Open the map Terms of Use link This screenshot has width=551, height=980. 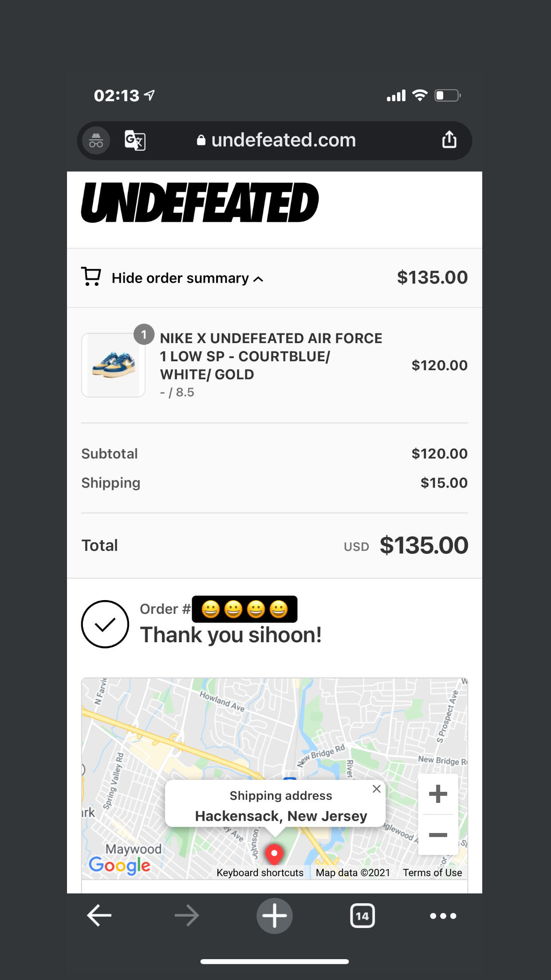coord(432,873)
